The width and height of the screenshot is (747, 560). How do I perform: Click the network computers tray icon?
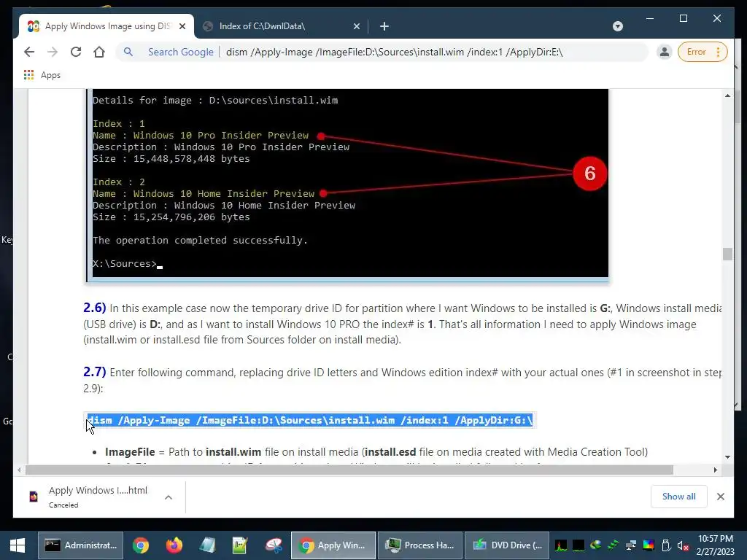[x=631, y=545]
